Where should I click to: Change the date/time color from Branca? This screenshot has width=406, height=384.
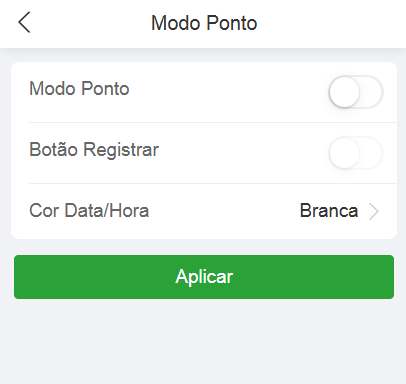[x=329, y=211]
